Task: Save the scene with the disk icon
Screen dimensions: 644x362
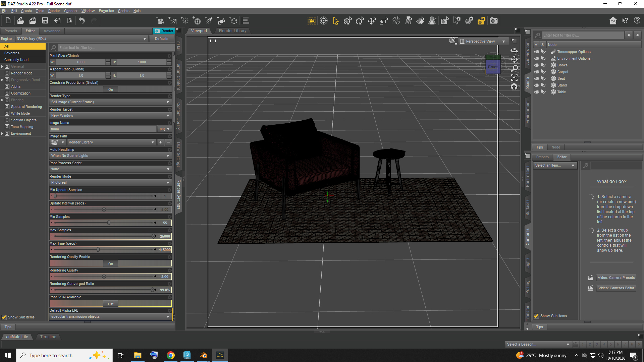Action: pyautogui.click(x=45, y=21)
